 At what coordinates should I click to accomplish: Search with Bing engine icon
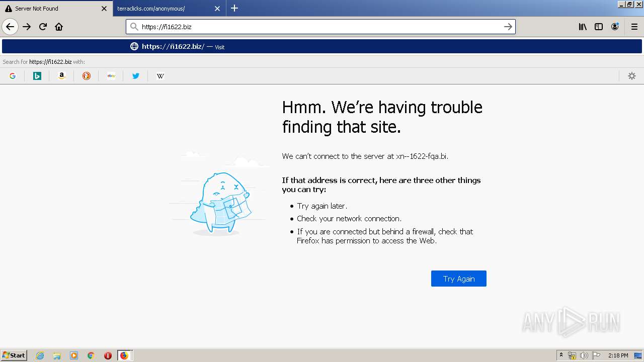click(x=37, y=76)
